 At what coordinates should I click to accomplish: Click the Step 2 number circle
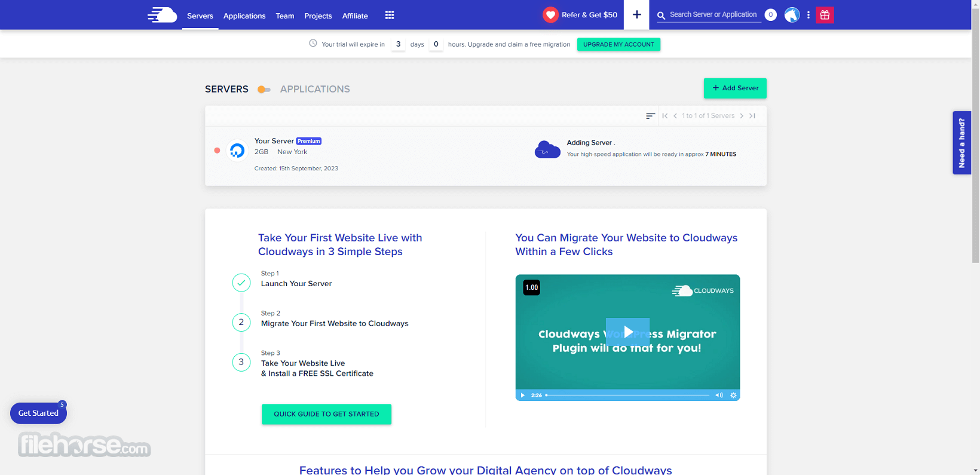pyautogui.click(x=241, y=323)
